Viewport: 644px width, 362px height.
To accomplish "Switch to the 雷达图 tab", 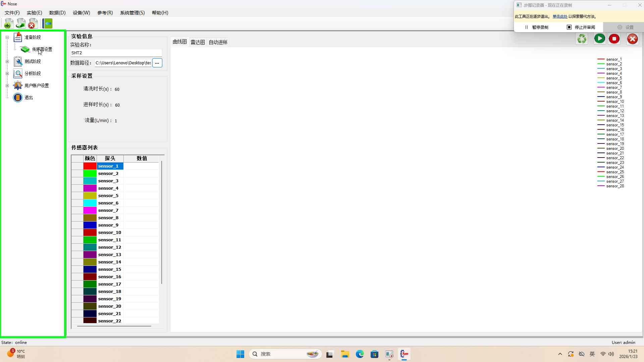I will click(198, 42).
